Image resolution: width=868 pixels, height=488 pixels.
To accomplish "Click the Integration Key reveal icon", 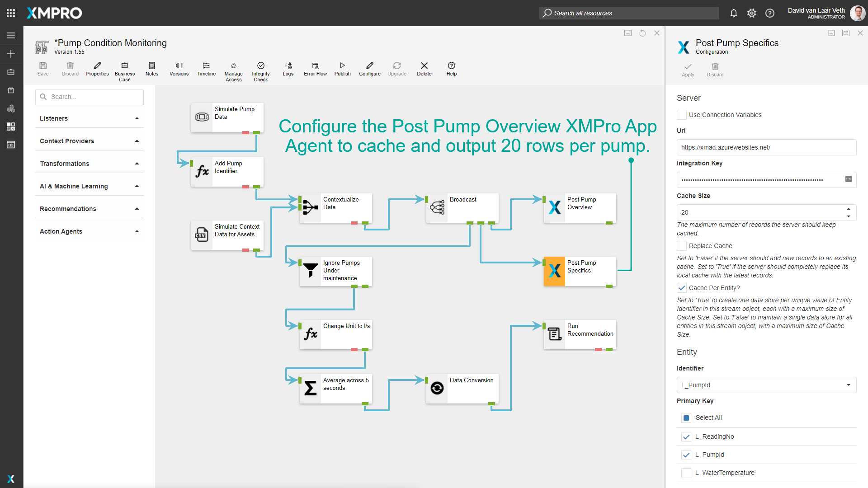I will [x=849, y=179].
